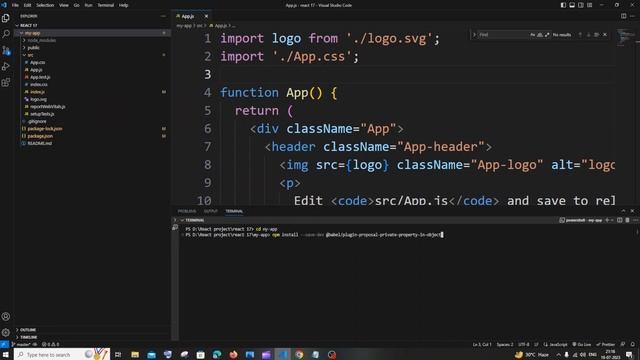Toggle Match Case in Find widget

tap(533, 35)
